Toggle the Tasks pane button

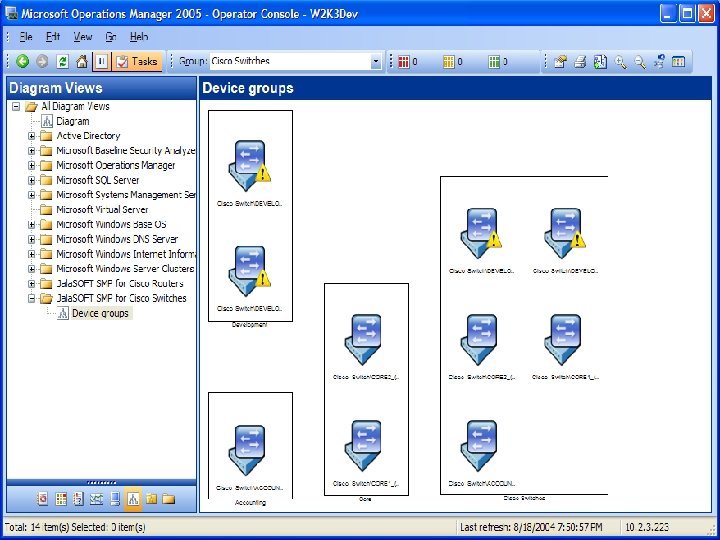[x=137, y=62]
